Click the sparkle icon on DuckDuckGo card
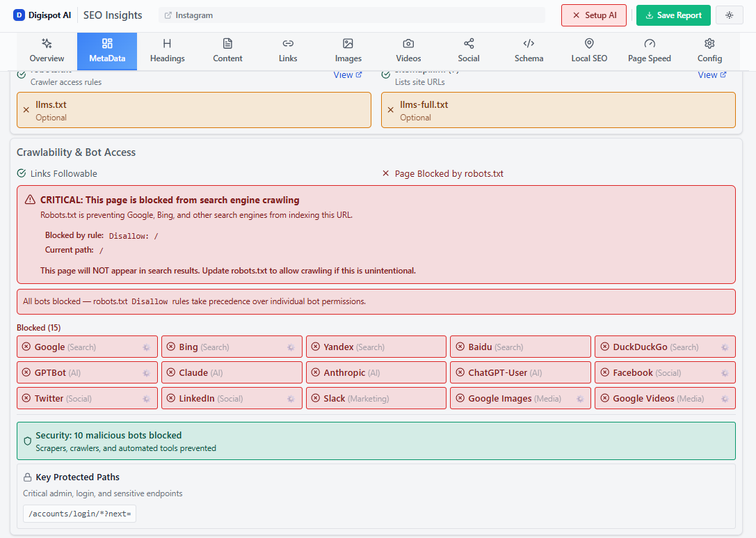Screen dimensions: 756x538 (725, 347)
